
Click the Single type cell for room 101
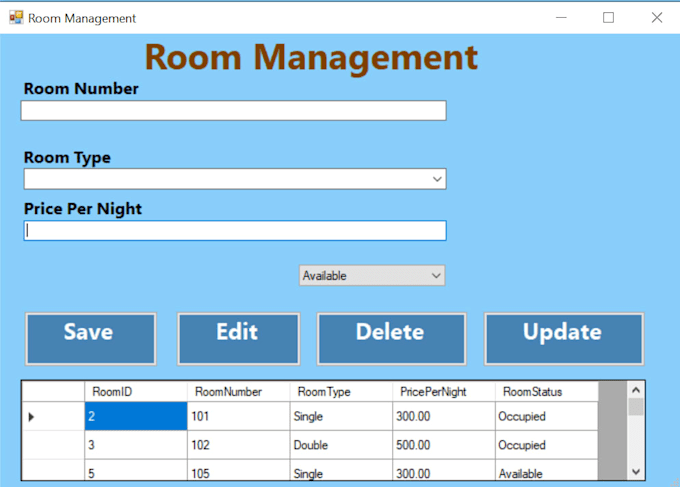tap(341, 416)
